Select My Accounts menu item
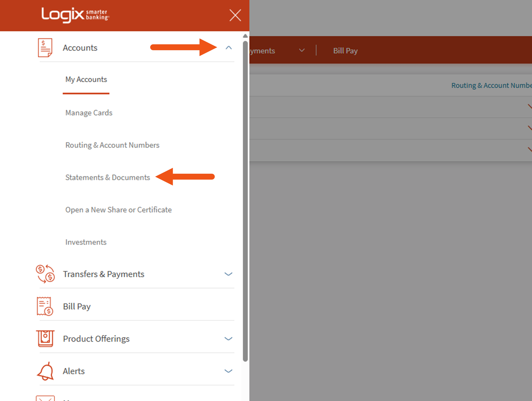 [86, 79]
